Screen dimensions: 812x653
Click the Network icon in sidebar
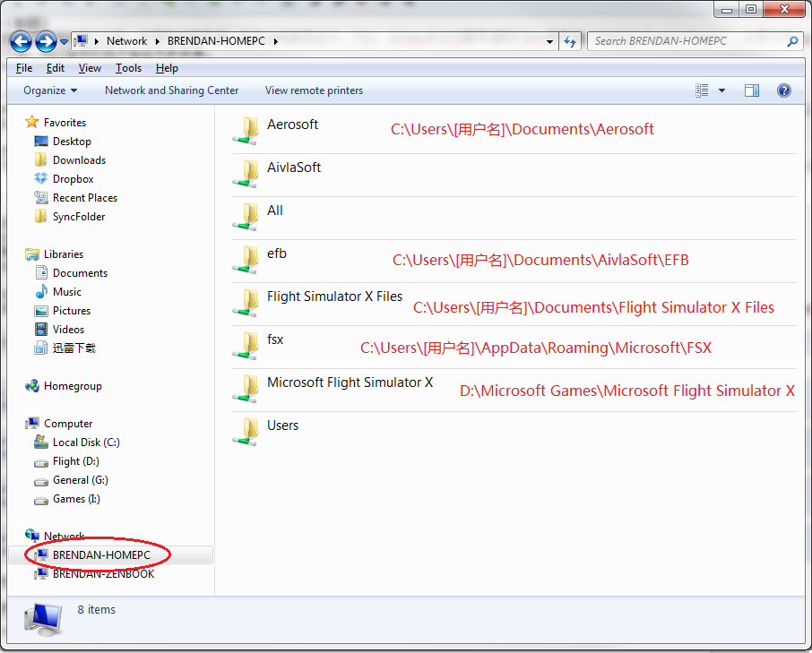32,535
